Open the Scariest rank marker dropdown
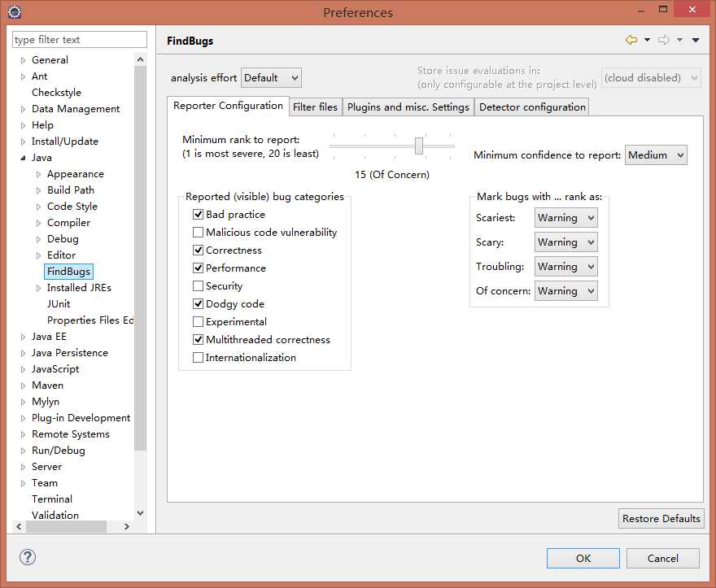This screenshot has width=716, height=588. (x=565, y=218)
